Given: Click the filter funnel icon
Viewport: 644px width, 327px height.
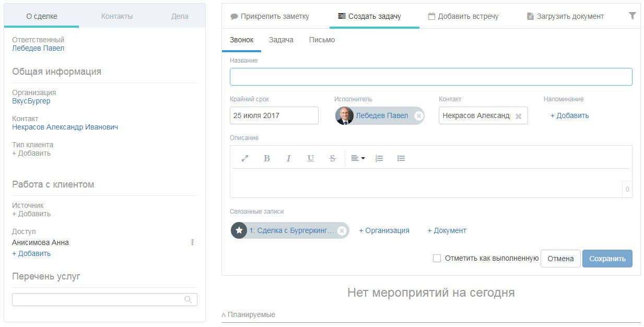Looking at the screenshot, I should tap(632, 16).
